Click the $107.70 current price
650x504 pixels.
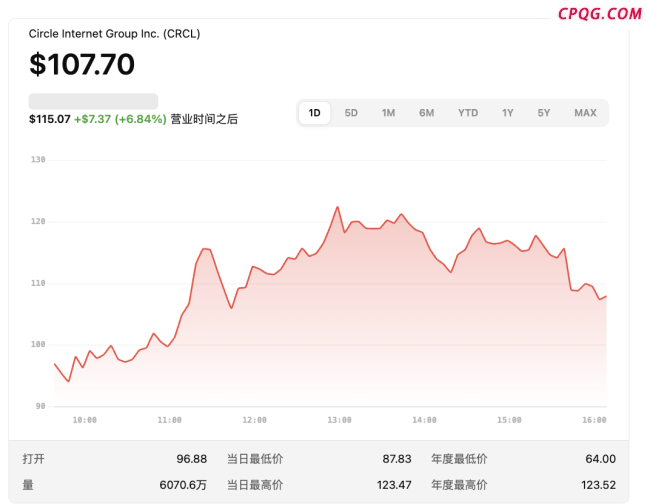click(x=82, y=64)
